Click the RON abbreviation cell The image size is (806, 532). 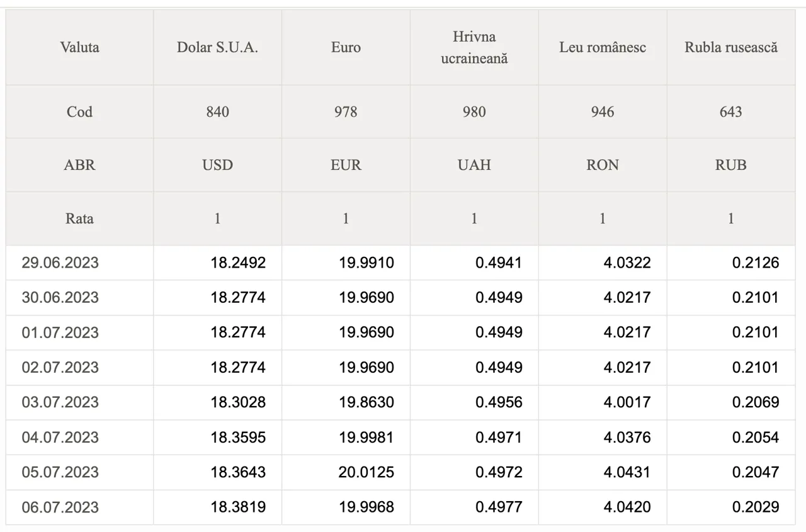603,165
